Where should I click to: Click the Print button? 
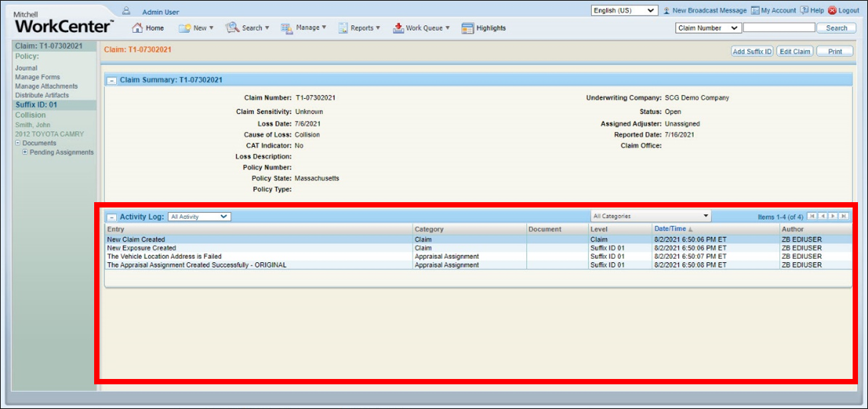[x=835, y=51]
